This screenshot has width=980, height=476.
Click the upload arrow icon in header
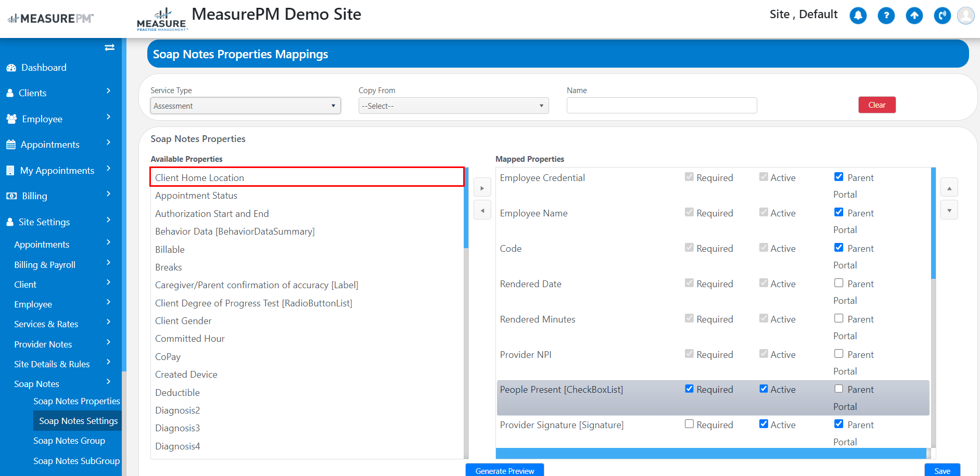pyautogui.click(x=914, y=16)
